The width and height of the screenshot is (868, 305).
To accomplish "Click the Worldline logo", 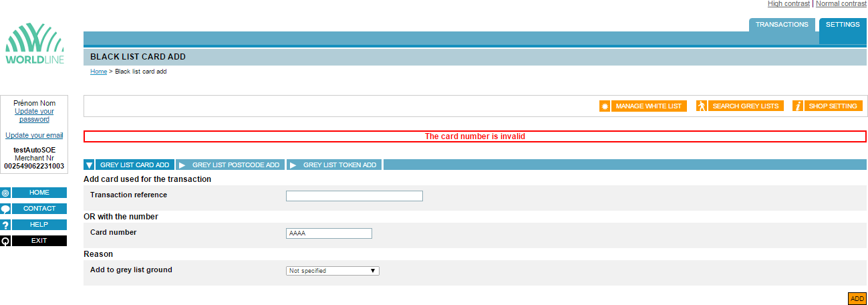I will click(34, 44).
